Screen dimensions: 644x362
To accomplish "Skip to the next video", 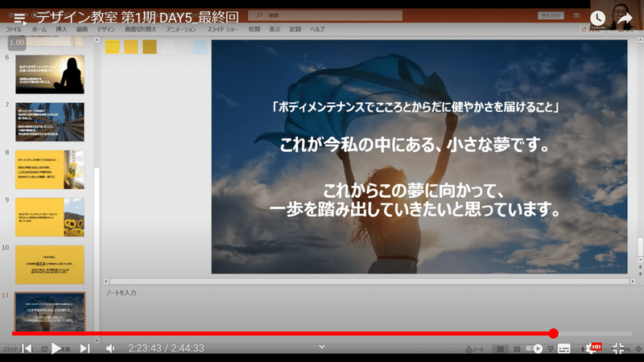I will tap(85, 348).
